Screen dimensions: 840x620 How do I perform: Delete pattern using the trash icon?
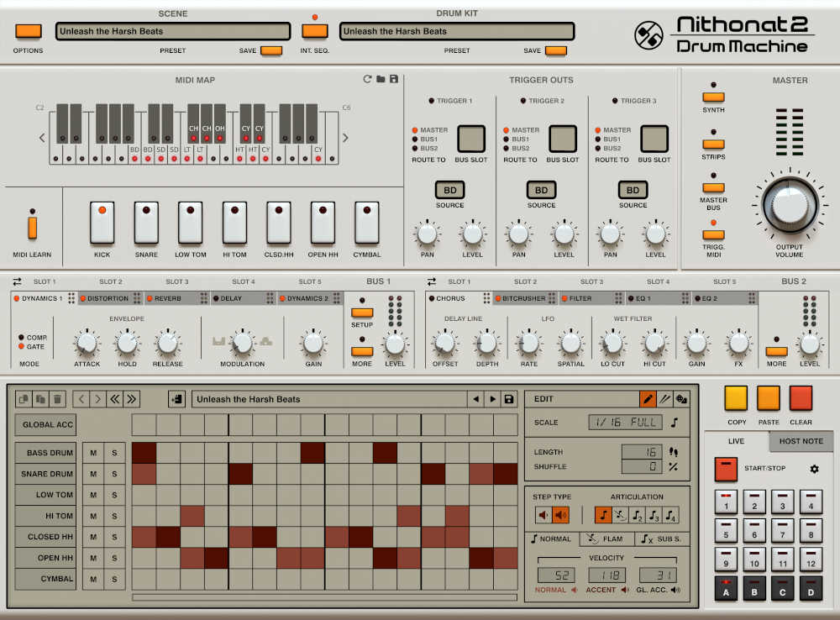(56, 399)
